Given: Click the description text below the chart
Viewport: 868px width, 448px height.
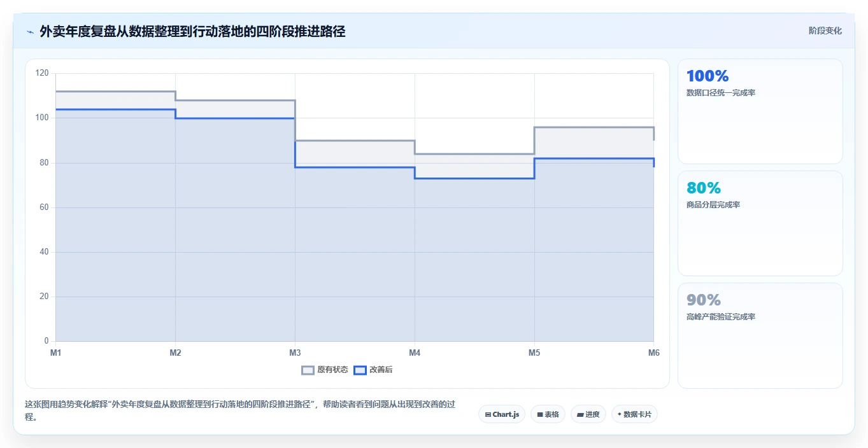Looking at the screenshot, I should 241,410.
